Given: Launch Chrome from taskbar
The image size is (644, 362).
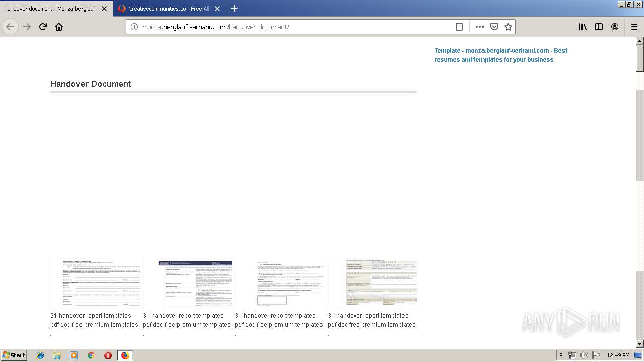Looking at the screenshot, I should (91, 355).
